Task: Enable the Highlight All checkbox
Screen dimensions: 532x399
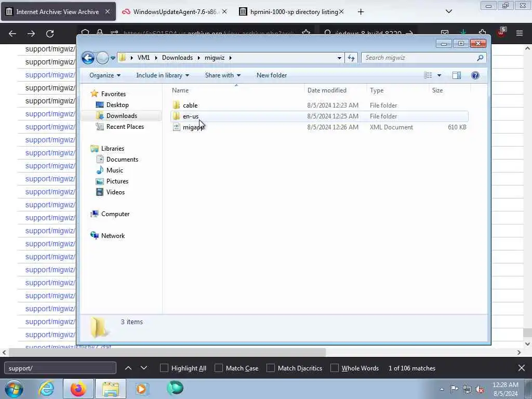Action: (x=164, y=368)
